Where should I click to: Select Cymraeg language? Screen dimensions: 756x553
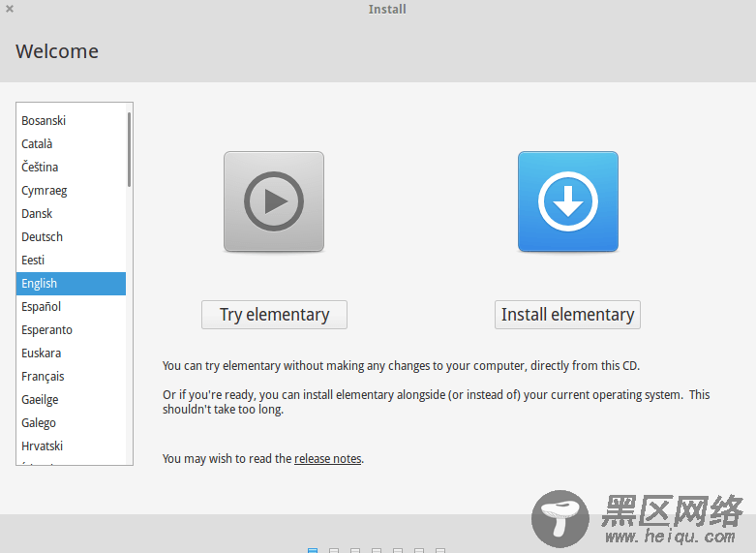point(71,191)
